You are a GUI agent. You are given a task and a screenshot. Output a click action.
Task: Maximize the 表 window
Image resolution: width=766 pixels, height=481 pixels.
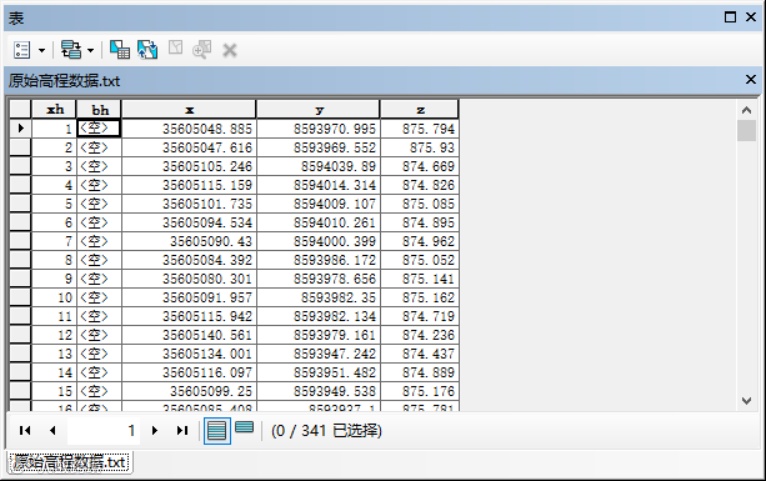730,17
